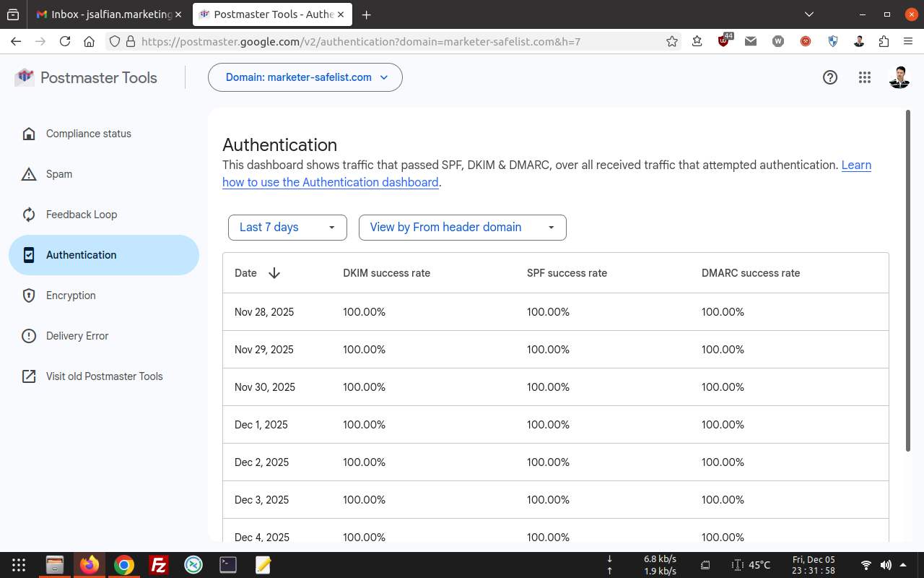
Task: Click the Compliance status house icon
Action: pos(29,134)
